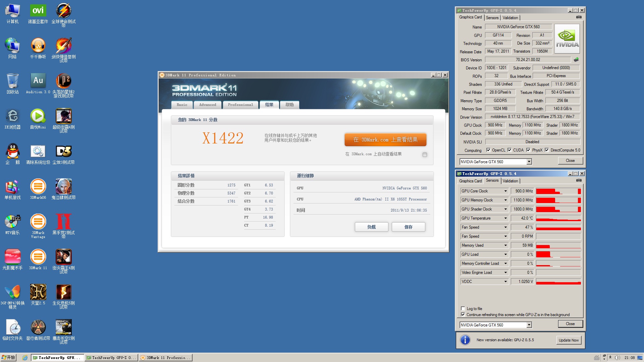This screenshot has height=362, width=644.
Task: Click the 开始 Start button on taskbar
Action: tap(8, 358)
